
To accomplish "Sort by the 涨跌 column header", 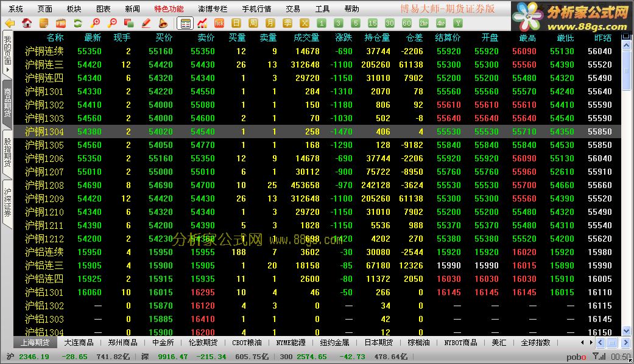I will pos(343,38).
